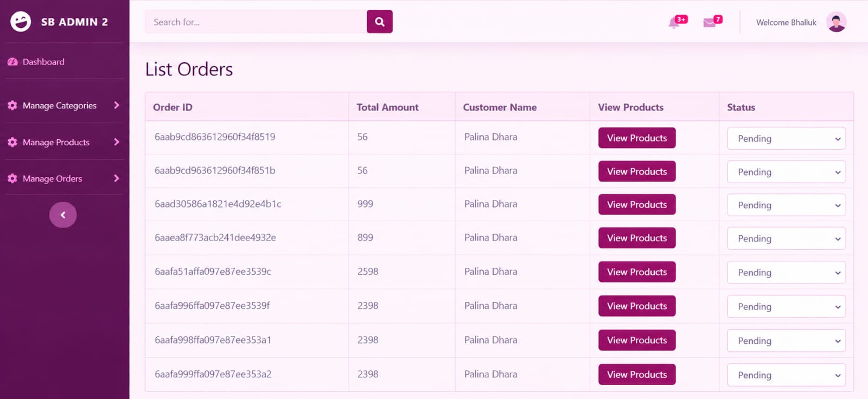This screenshot has height=399, width=868.
Task: Open Manage Products menu label
Action: pos(56,143)
